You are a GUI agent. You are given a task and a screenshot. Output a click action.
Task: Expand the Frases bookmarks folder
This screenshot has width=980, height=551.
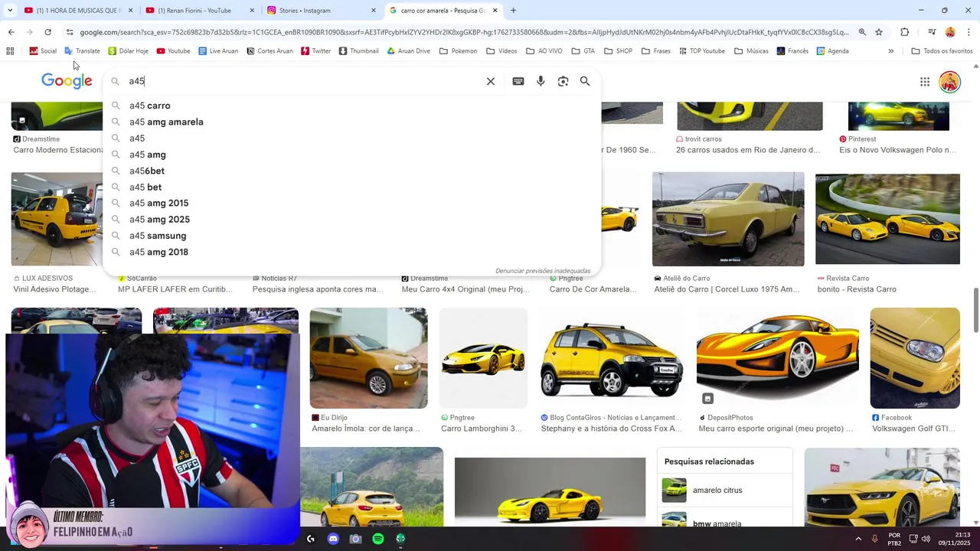656,51
